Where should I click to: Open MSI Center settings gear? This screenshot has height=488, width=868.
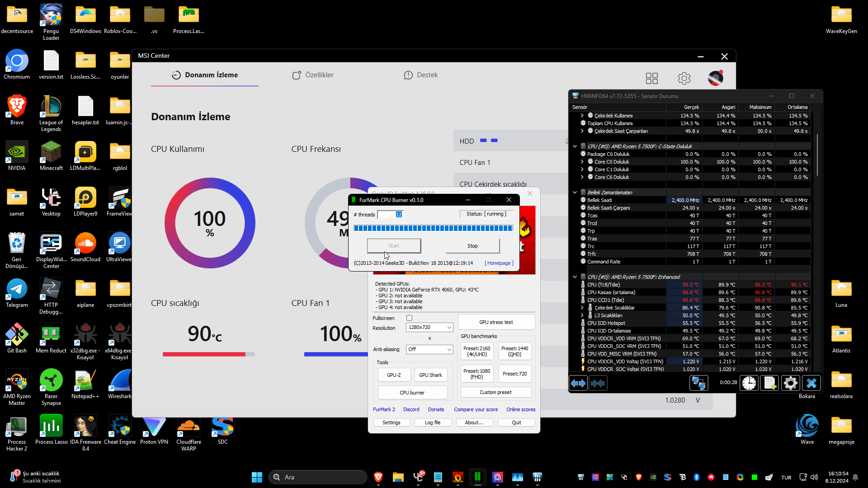(684, 78)
